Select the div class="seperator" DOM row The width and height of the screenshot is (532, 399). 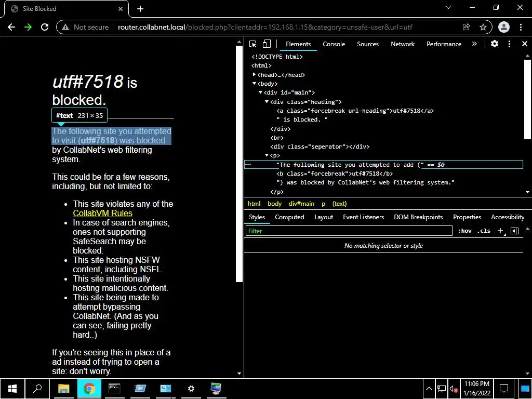pyautogui.click(x=320, y=147)
